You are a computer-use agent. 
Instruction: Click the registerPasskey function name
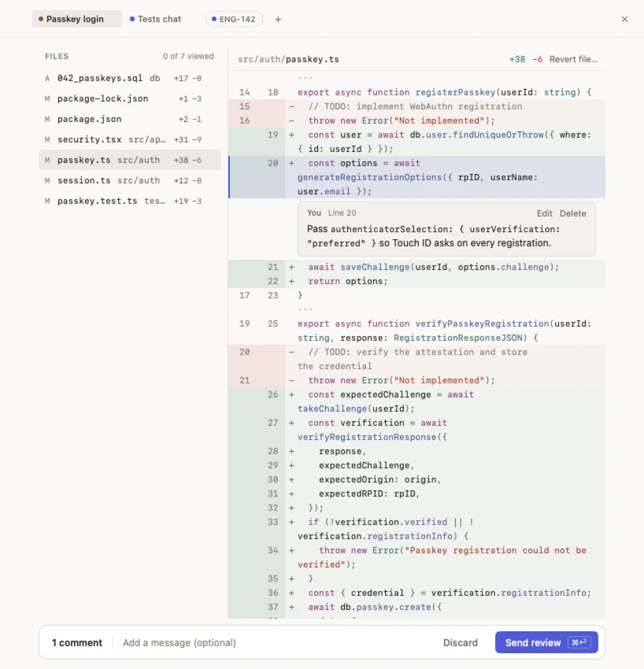[455, 92]
